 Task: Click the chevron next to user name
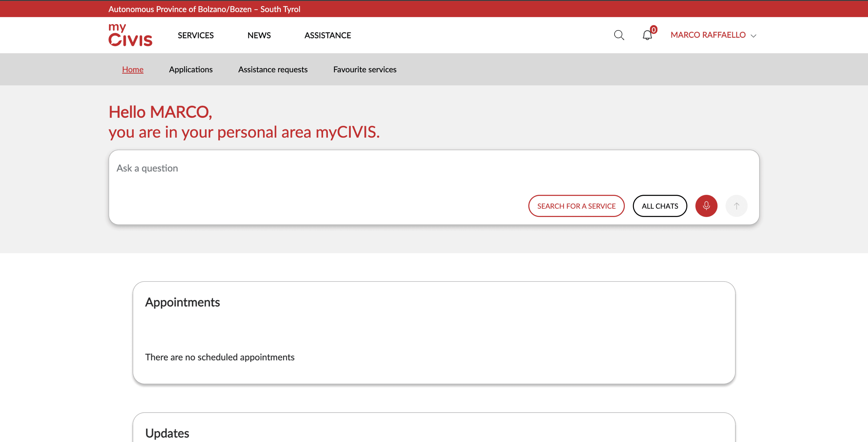click(x=753, y=36)
